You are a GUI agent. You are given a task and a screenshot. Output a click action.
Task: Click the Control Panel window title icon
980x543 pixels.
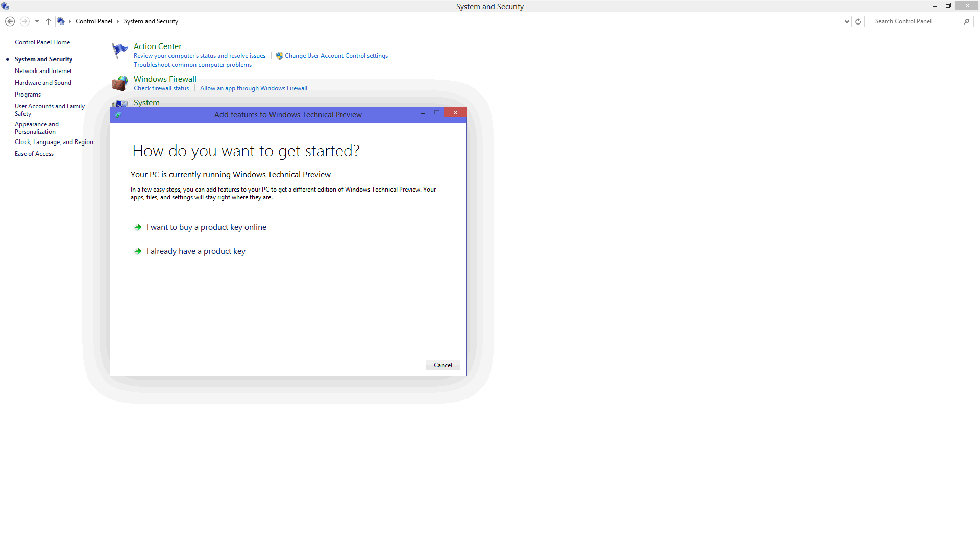[5, 7]
